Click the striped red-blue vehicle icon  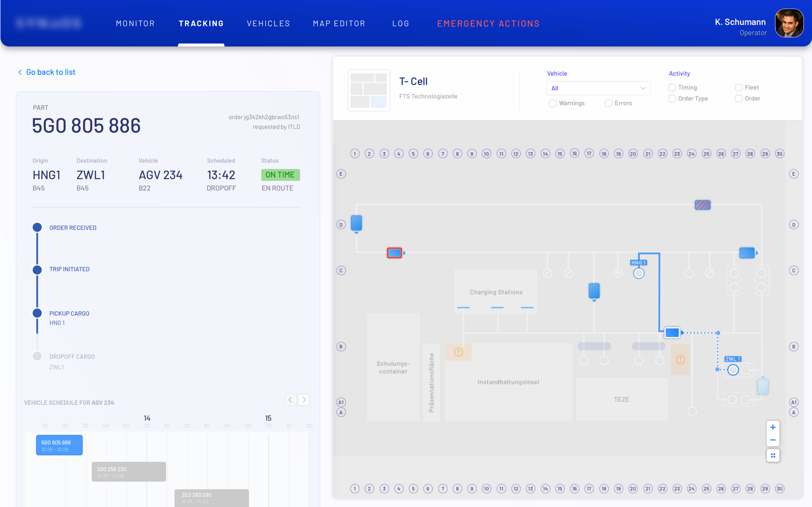702,205
